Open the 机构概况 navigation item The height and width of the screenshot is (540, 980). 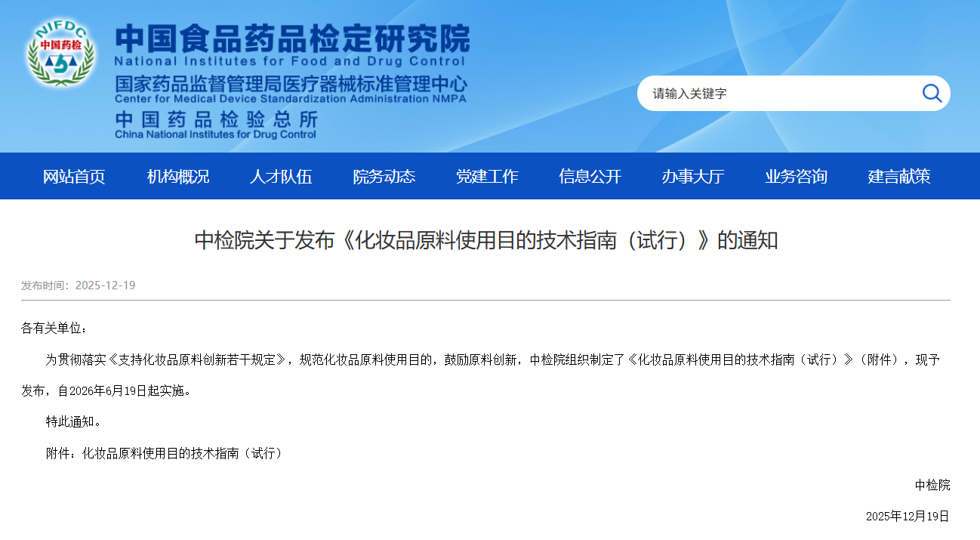(177, 177)
